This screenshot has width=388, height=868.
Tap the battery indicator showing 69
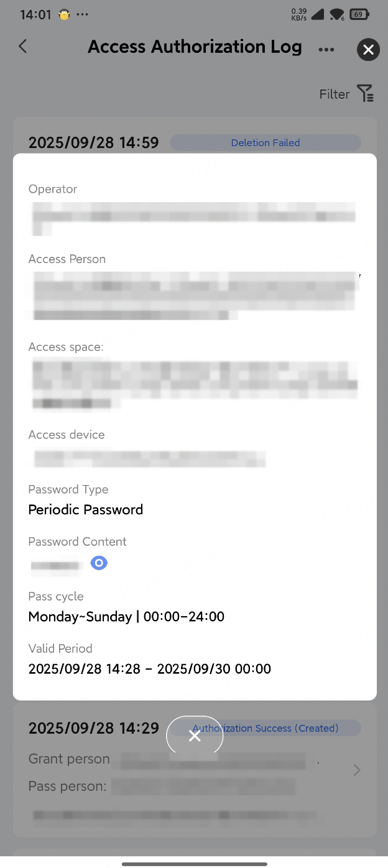point(359,14)
